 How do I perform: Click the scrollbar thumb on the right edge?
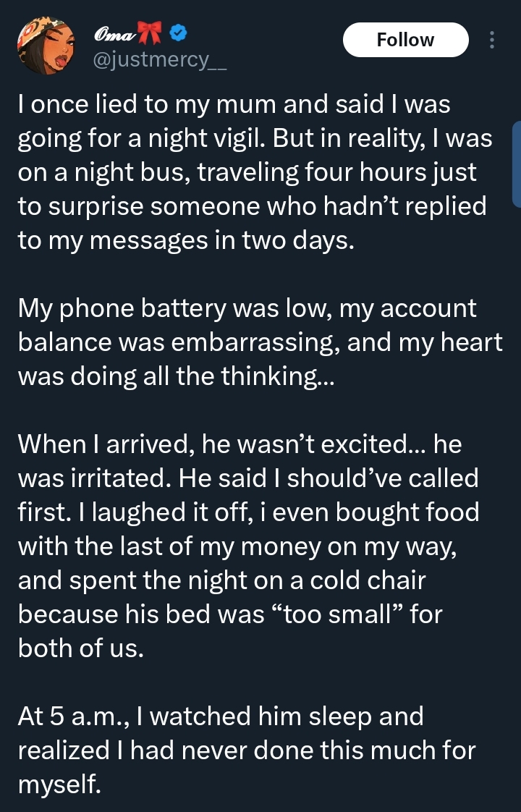[x=516, y=164]
